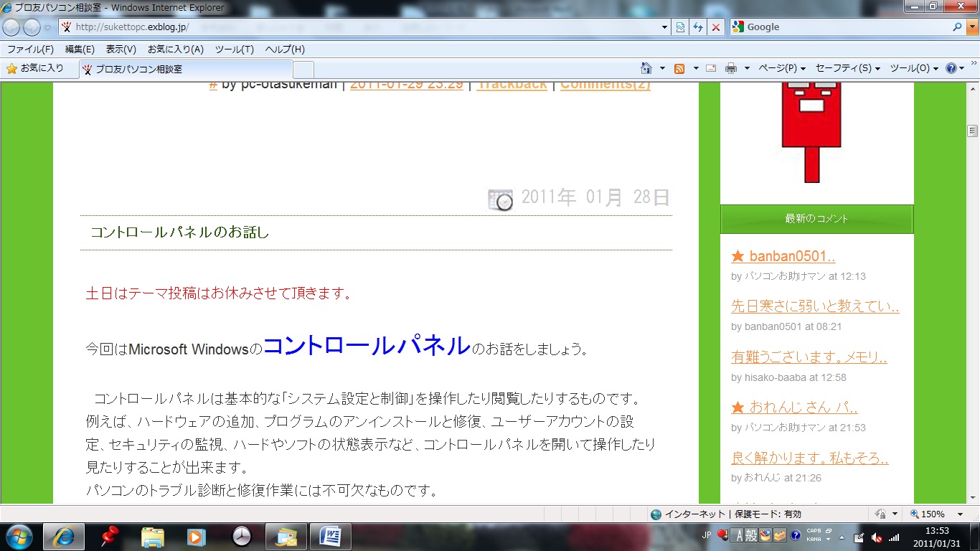
Task: Go back with the Back arrow button
Action: pos(11,27)
